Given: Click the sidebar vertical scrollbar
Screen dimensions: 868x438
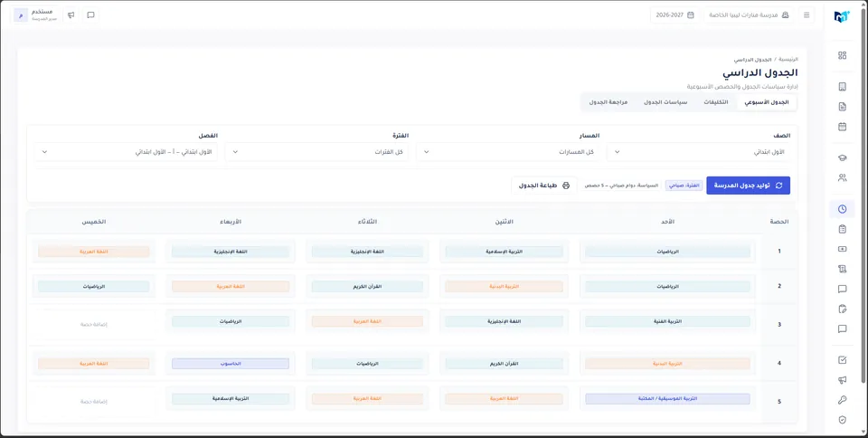Looking at the screenshot, I should pos(864,194).
